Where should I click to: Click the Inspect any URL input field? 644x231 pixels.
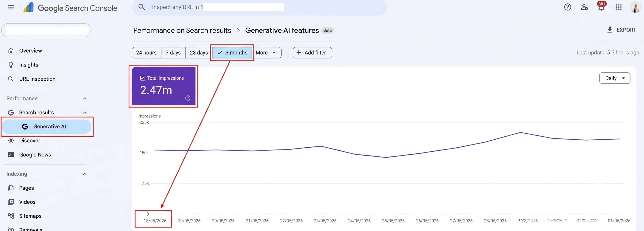259,7
